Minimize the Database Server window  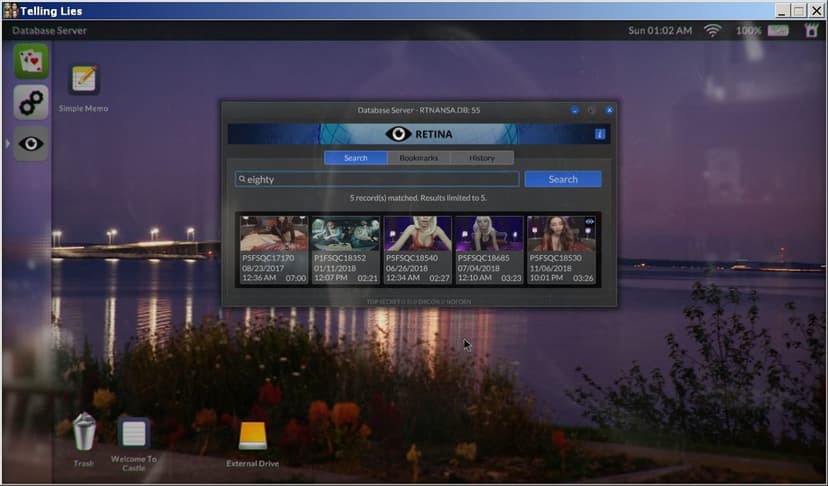pyautogui.click(x=575, y=110)
